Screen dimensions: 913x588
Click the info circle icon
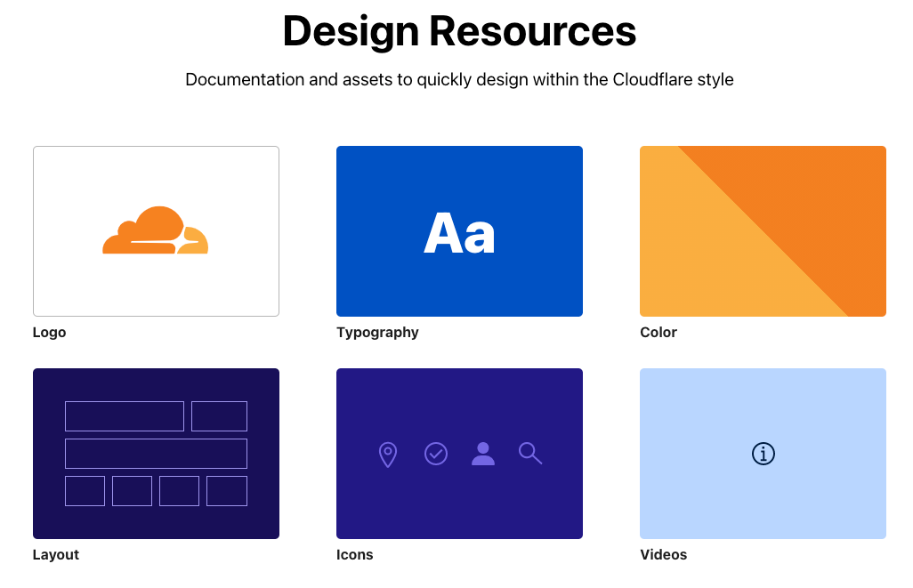point(763,454)
